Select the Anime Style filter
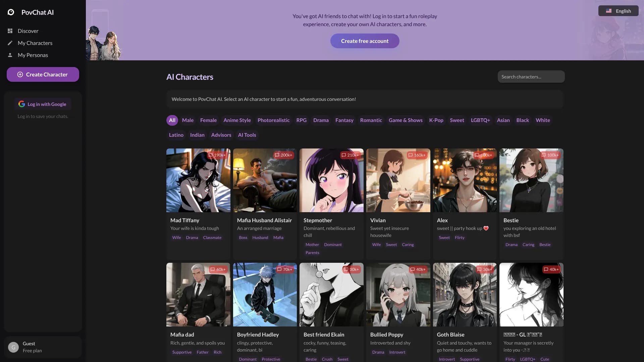The width and height of the screenshot is (644, 362). point(237,120)
